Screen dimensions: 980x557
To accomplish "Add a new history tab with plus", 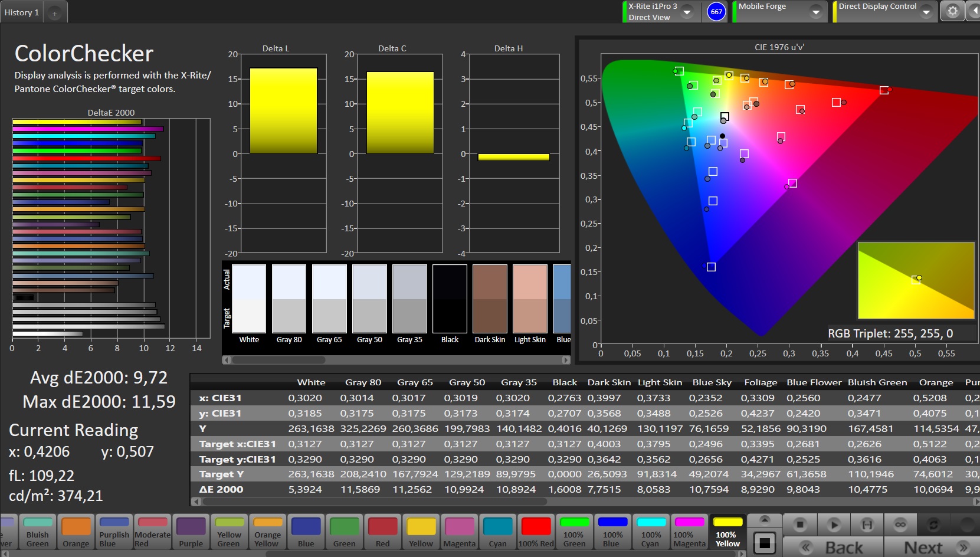I will 54,13.
